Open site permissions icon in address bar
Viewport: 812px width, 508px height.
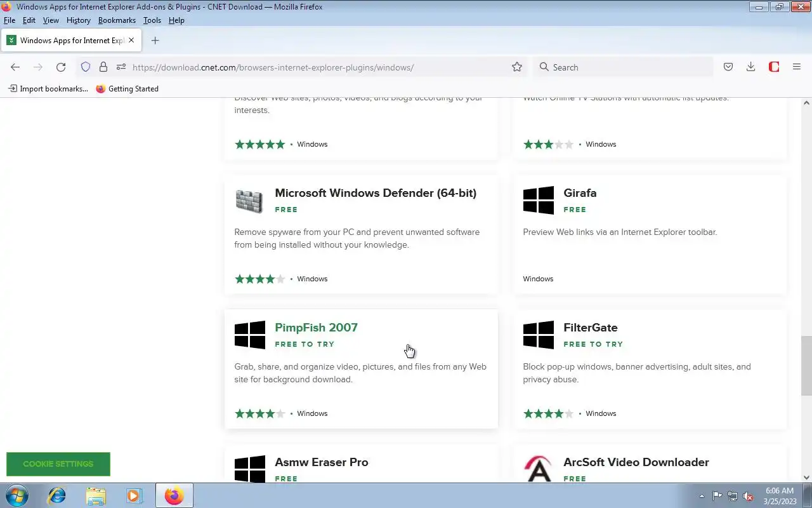121,67
